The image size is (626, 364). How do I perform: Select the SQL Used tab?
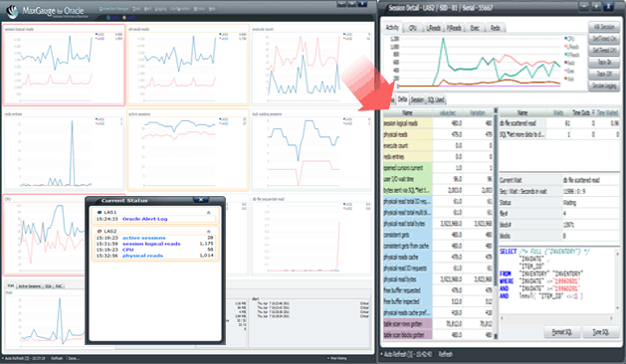click(436, 99)
